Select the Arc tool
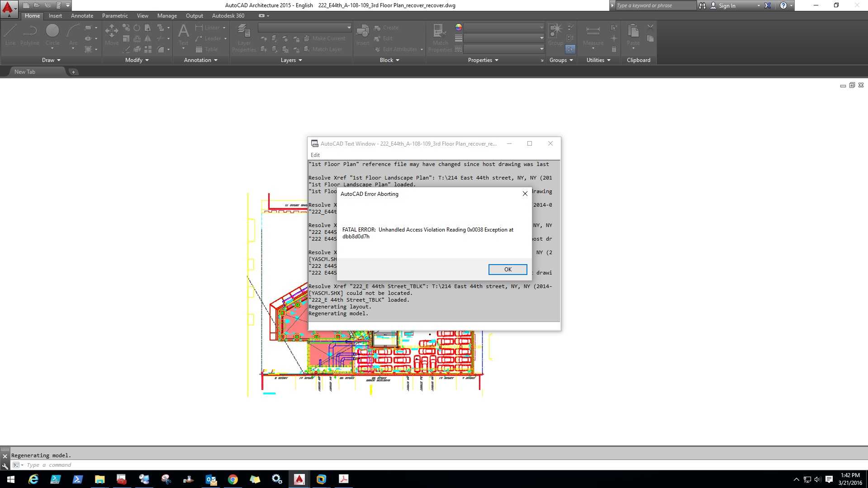This screenshot has width=868, height=488. 73,35
